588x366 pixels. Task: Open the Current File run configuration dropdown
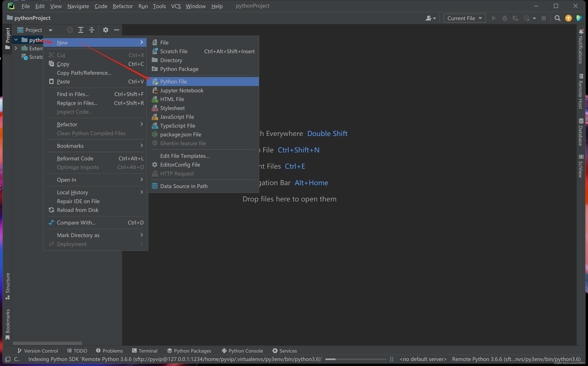click(465, 18)
